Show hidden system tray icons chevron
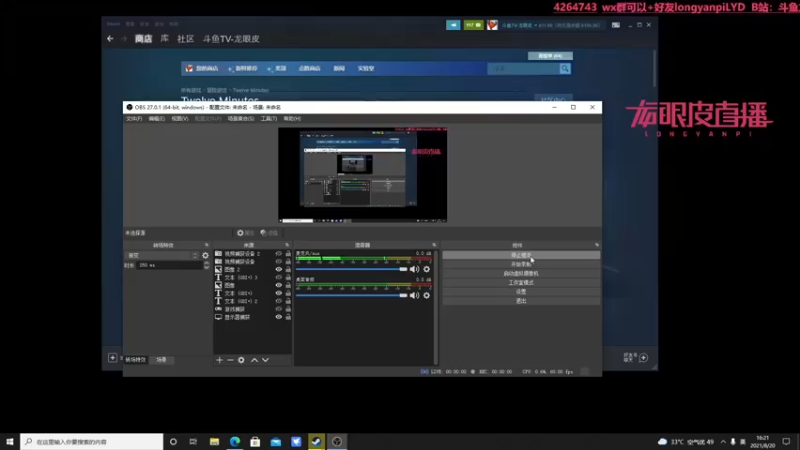Screen dimensions: 800x450 click(x=723, y=441)
